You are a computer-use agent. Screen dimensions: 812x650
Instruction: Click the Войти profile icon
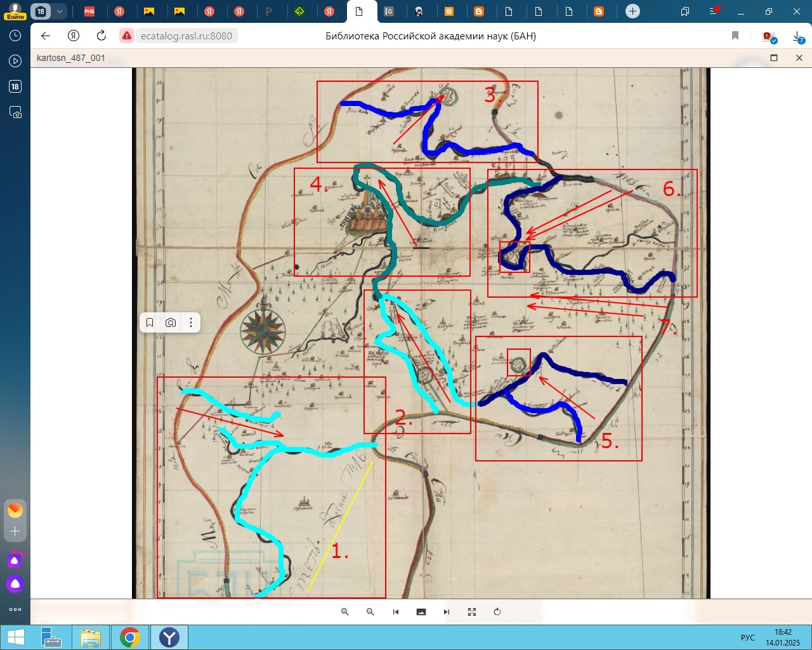tap(15, 11)
